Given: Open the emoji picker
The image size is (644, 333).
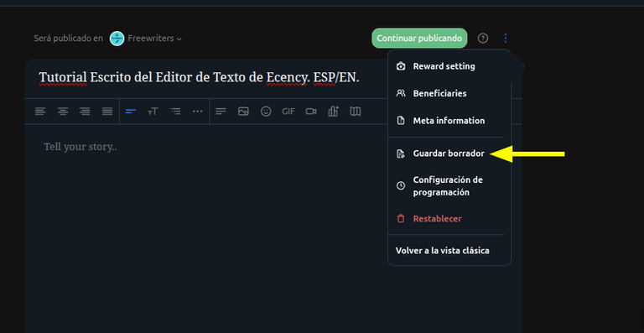Looking at the screenshot, I should [266, 112].
